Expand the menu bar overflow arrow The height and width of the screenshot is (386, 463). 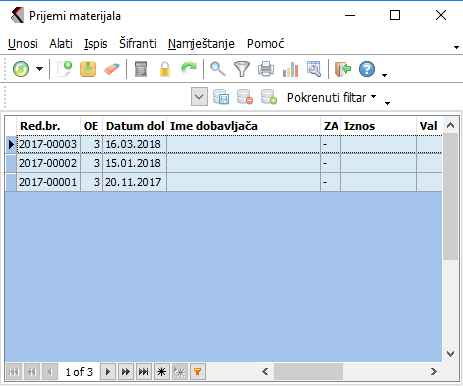pyautogui.click(x=456, y=47)
